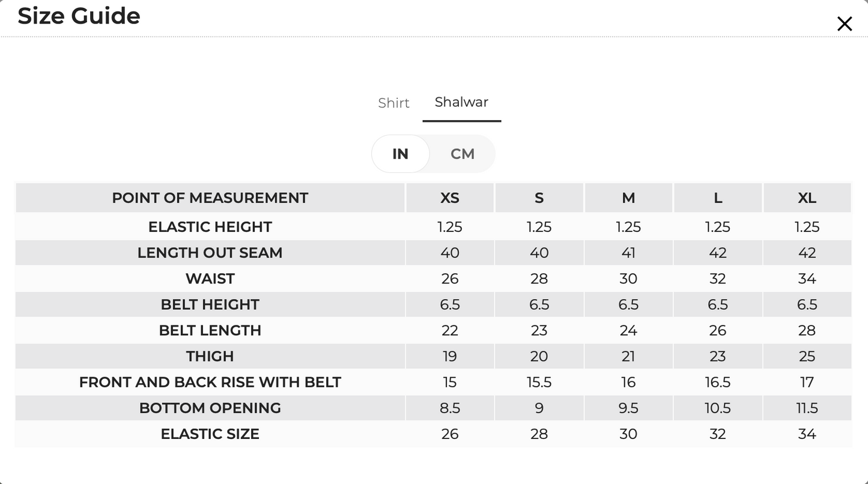Click the Waist row label
868x484 pixels.
(x=210, y=279)
